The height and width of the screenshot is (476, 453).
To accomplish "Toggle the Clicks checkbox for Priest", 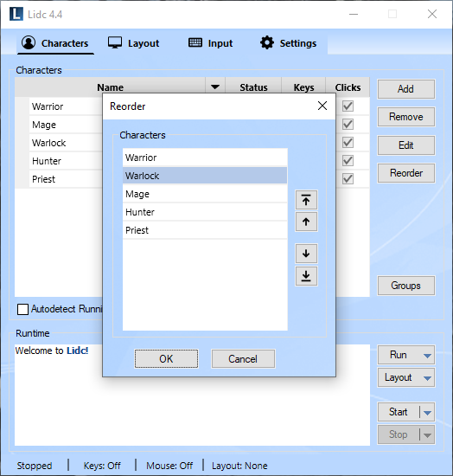I will (x=348, y=178).
